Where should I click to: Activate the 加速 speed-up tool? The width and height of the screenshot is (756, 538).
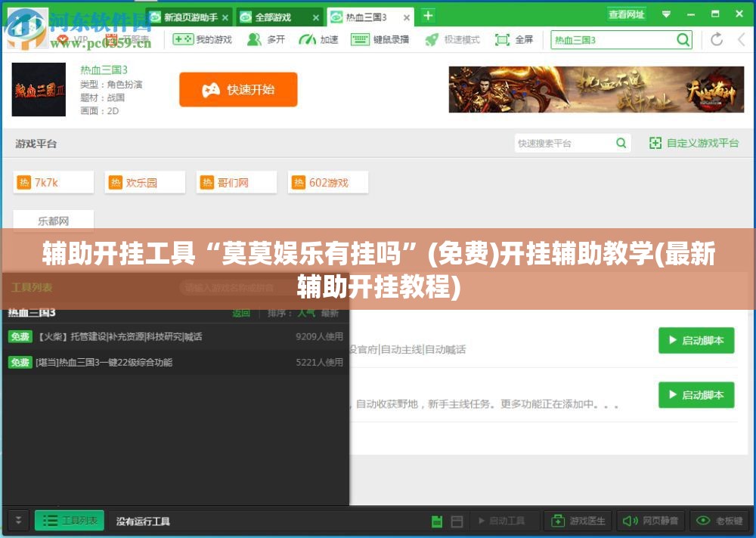click(318, 39)
